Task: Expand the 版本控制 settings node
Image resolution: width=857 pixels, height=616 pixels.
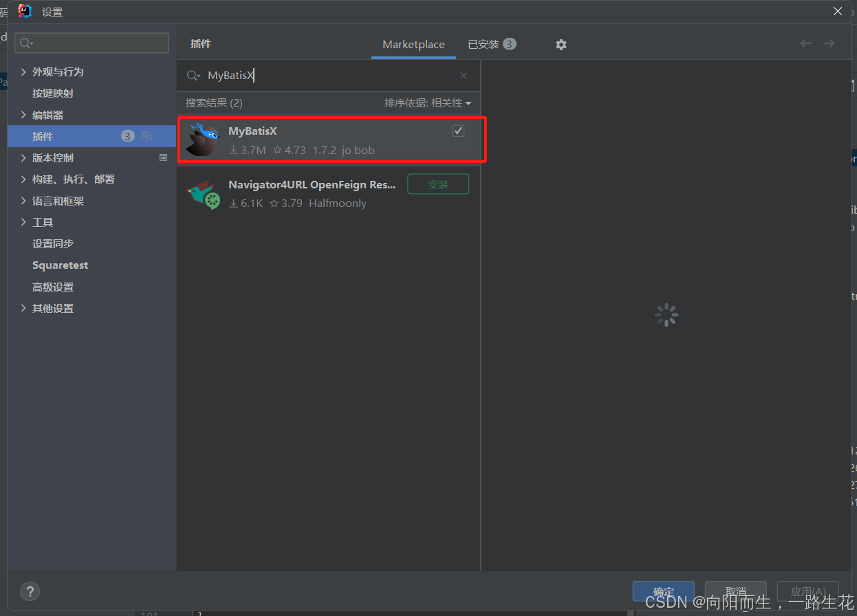Action: (24, 157)
